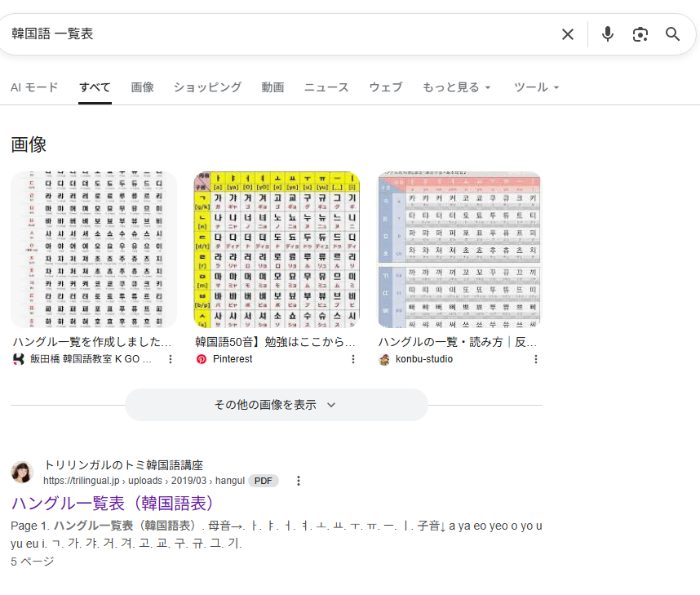
Task: Switch to the AI モード tab
Action: [34, 87]
